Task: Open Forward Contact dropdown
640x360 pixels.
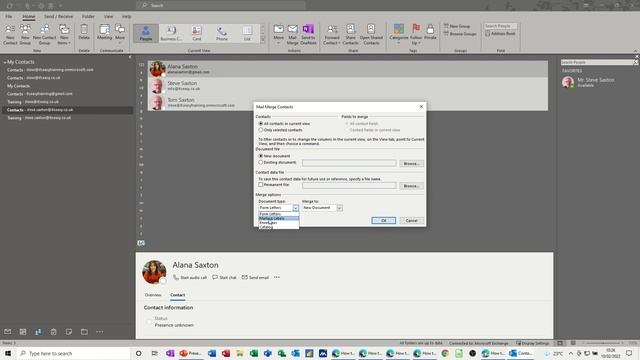Action: point(332,34)
